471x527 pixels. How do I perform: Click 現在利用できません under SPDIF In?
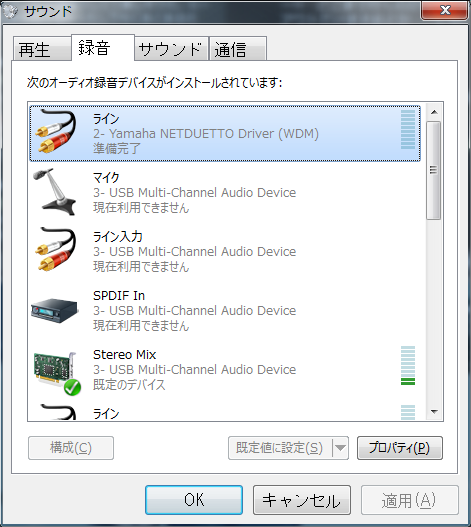141,326
